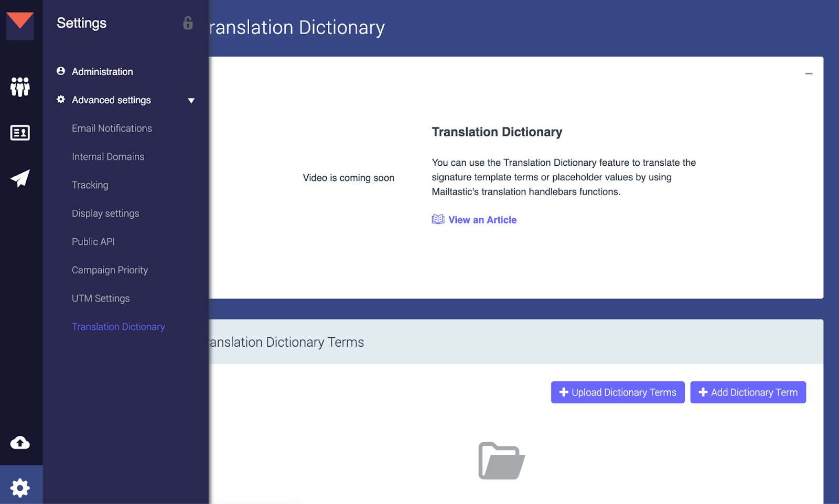Collapse the info card with minus icon
The width and height of the screenshot is (839, 504).
pos(809,73)
